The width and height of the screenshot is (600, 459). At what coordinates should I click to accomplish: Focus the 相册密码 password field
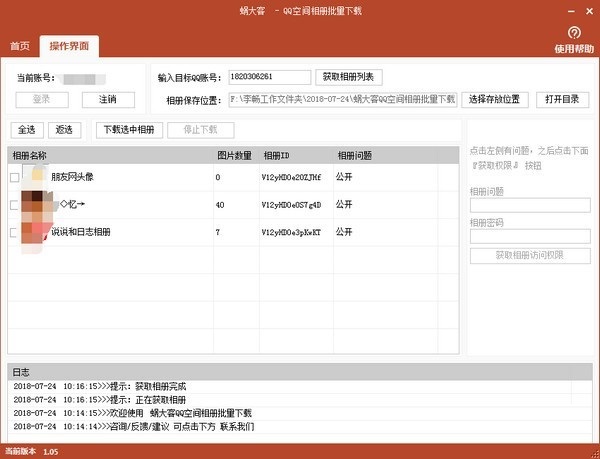tap(530, 236)
